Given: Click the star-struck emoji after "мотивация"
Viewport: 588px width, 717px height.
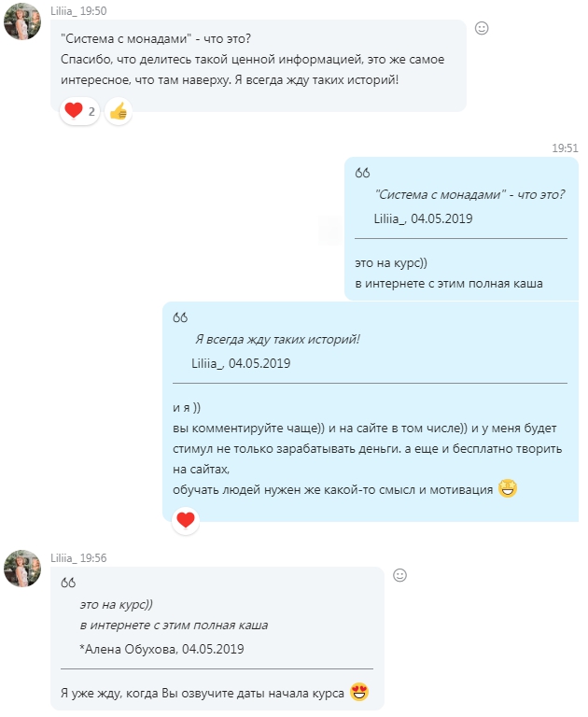Looking at the screenshot, I should click(508, 487).
